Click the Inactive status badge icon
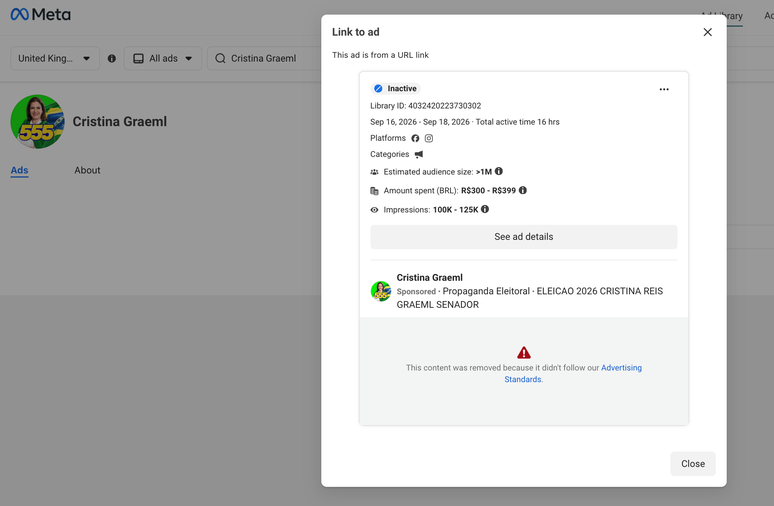 tap(378, 88)
